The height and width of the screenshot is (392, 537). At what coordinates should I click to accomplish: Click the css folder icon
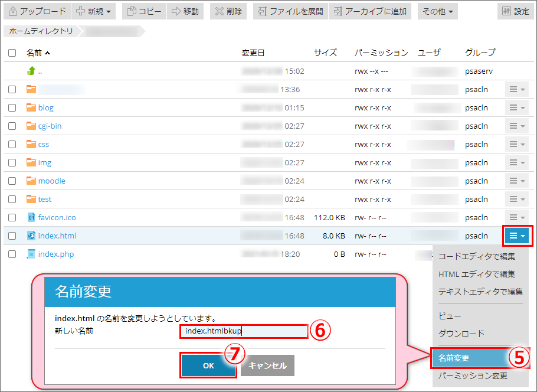coord(31,144)
